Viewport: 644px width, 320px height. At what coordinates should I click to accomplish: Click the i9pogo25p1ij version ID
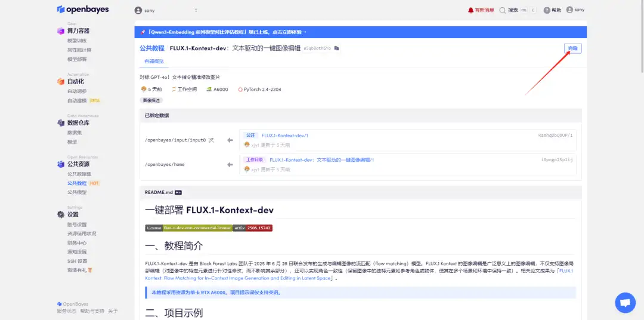click(x=556, y=159)
